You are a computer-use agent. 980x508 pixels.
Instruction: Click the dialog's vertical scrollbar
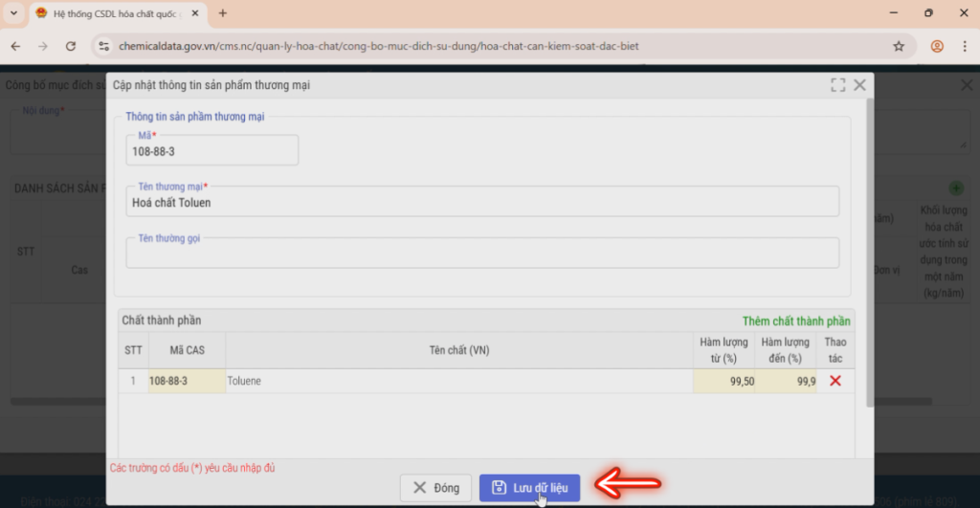pos(869,253)
